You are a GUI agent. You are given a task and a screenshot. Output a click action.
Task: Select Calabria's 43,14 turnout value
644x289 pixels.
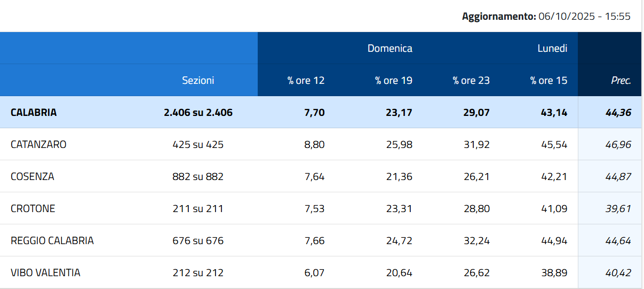coord(554,113)
